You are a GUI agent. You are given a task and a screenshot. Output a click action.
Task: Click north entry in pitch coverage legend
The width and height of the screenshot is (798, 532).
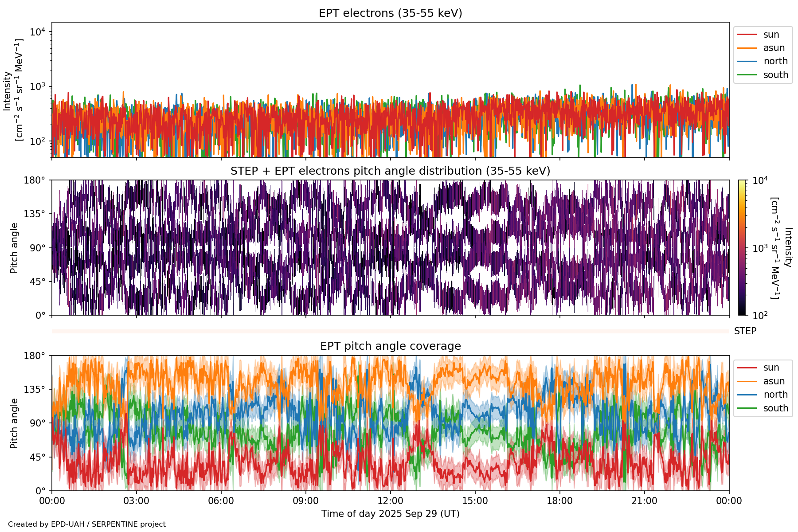pos(775,395)
